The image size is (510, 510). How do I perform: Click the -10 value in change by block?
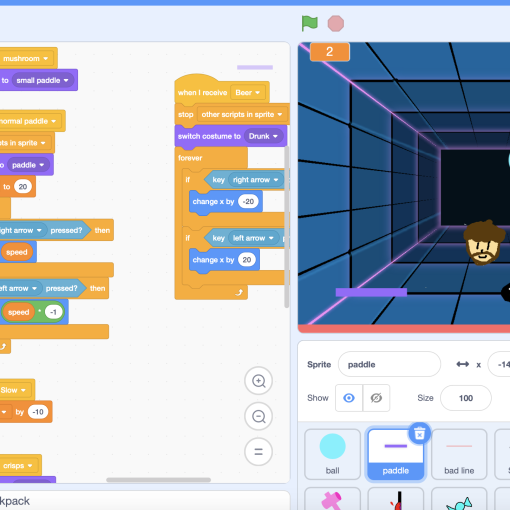click(x=38, y=412)
